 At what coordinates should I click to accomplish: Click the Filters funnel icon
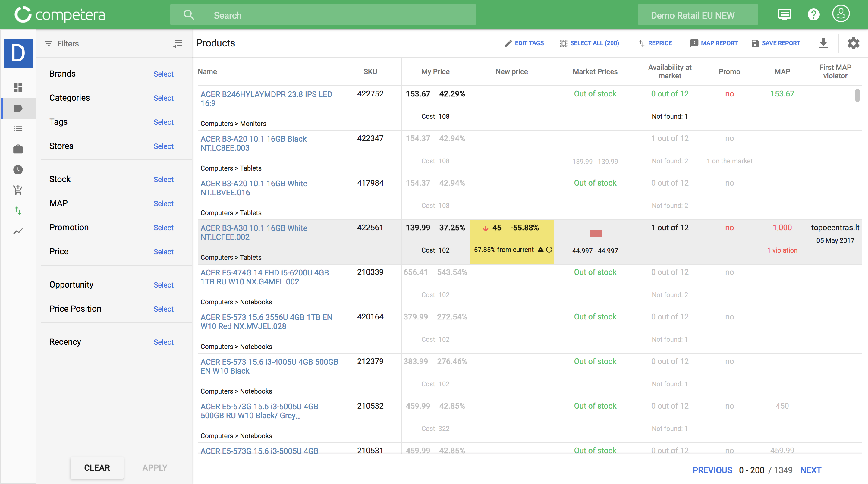click(49, 43)
